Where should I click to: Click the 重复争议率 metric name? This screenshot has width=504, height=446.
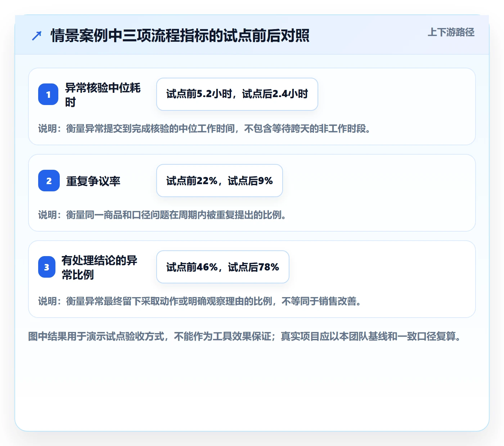coord(93,181)
